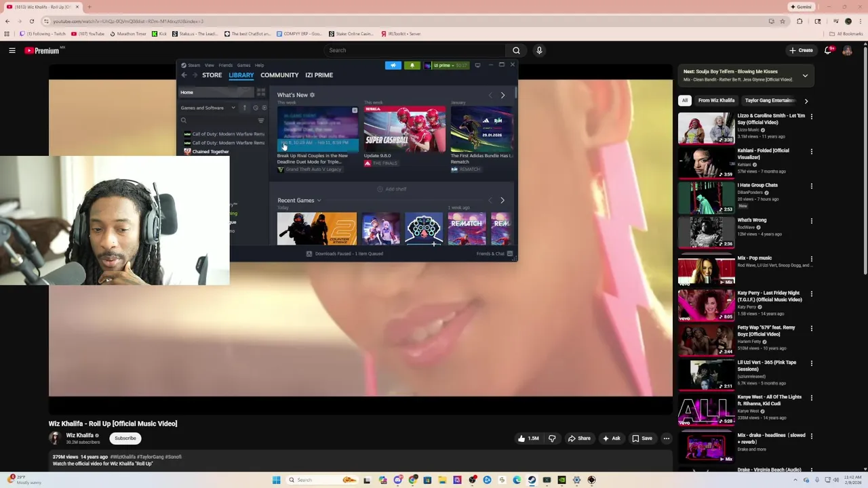Click the YouTube Create button
This screenshot has height=488, width=868.
click(x=801, y=50)
